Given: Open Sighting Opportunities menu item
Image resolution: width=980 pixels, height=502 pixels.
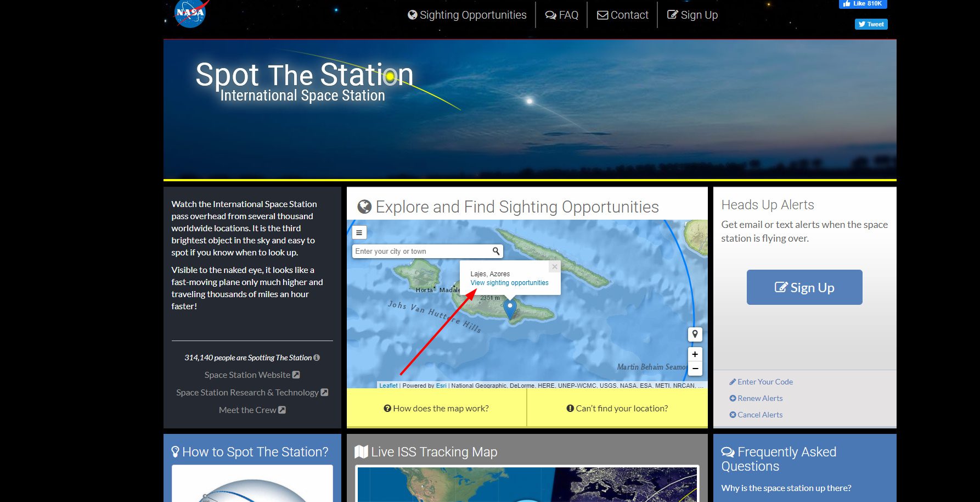Looking at the screenshot, I should 467,15.
